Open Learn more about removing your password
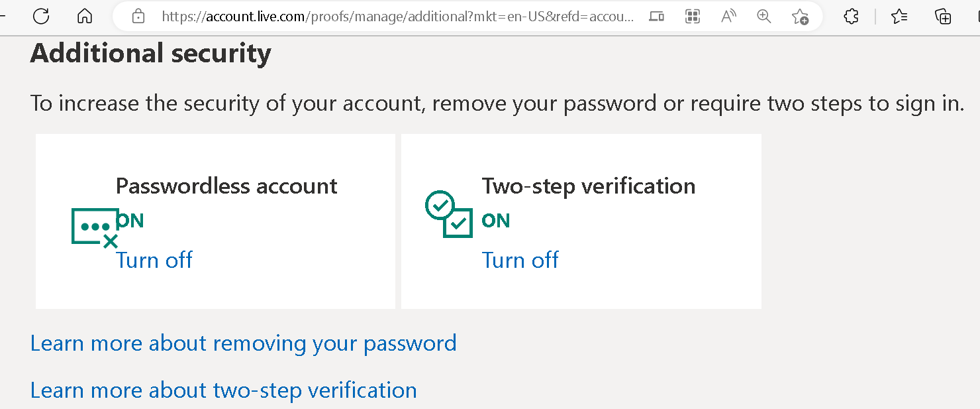 [244, 343]
